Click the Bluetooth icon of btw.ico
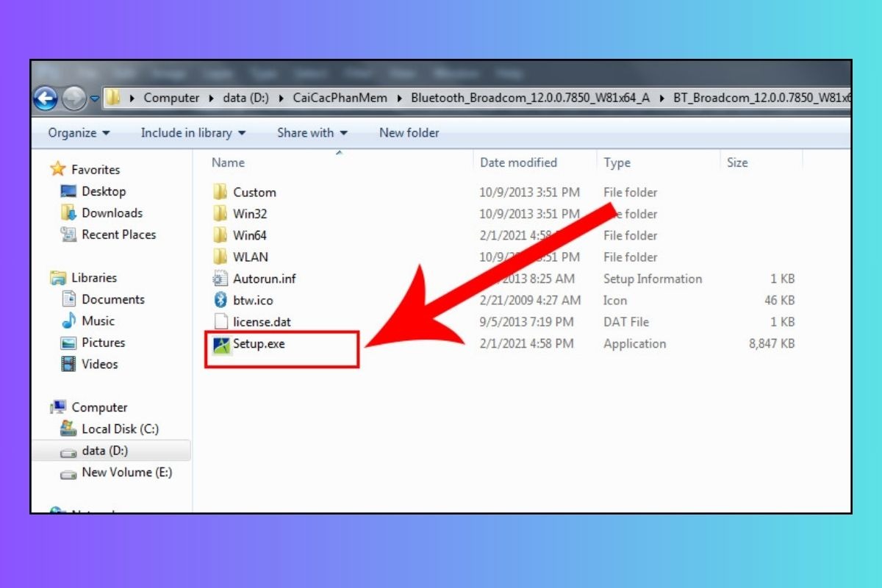 pos(220,300)
